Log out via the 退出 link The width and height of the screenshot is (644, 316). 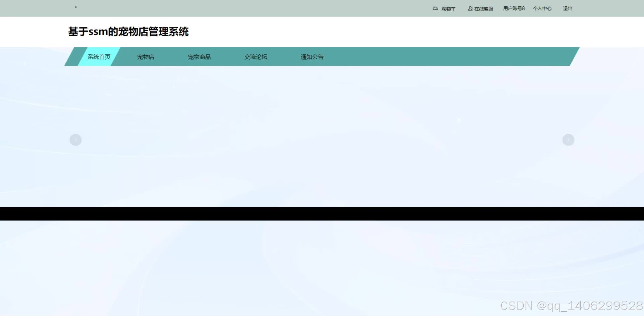pyautogui.click(x=567, y=8)
